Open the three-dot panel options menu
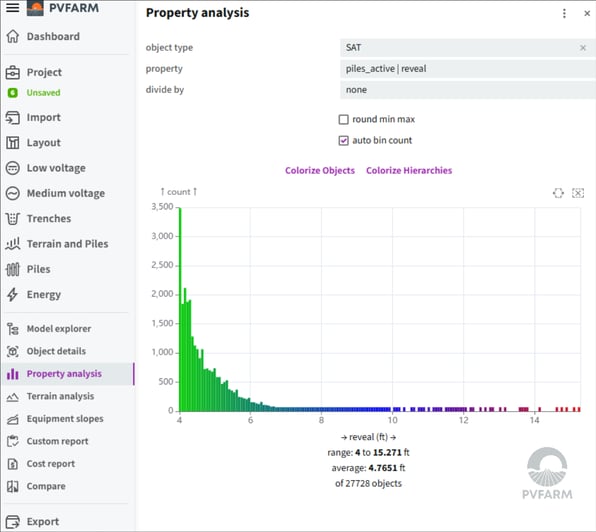This screenshot has height=532, width=596. 564,14
